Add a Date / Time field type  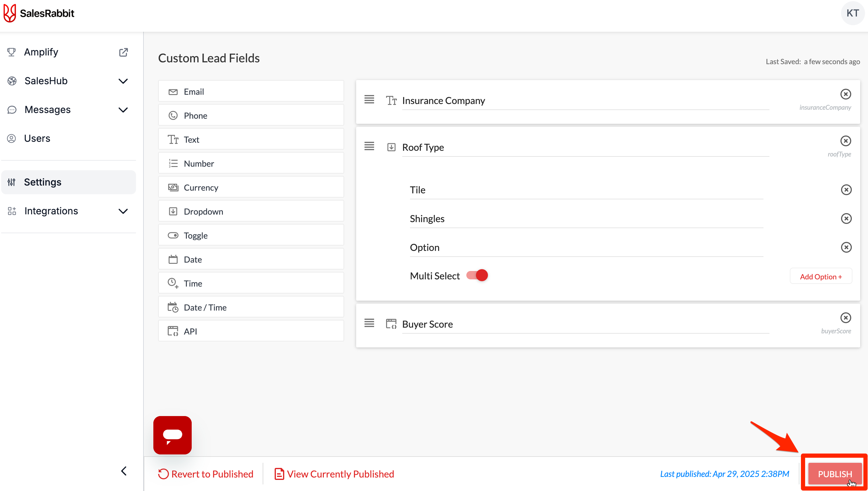tap(251, 307)
